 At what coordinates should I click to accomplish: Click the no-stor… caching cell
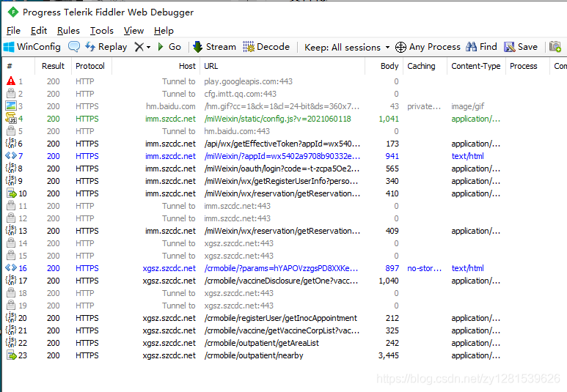424,268
